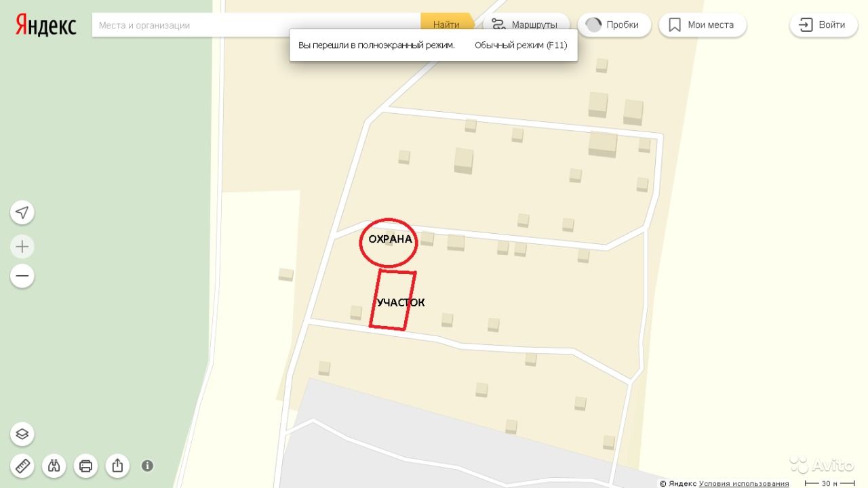Click the Войти login button
This screenshot has height=488, width=868.
[823, 25]
